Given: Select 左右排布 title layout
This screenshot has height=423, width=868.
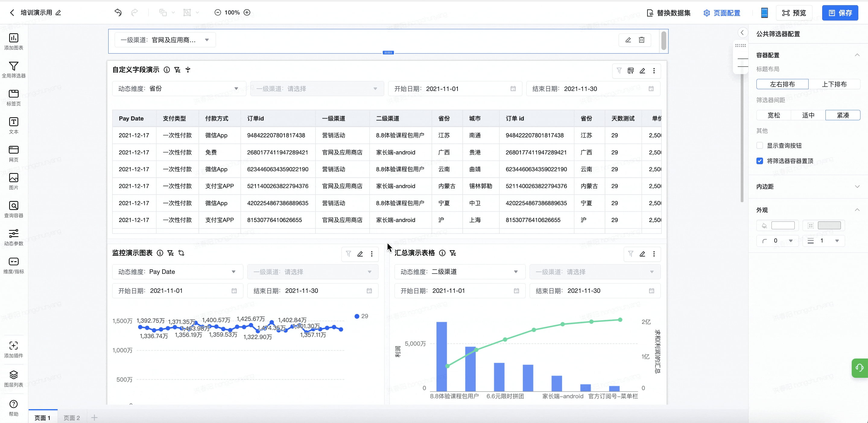Looking at the screenshot, I should pos(782,84).
